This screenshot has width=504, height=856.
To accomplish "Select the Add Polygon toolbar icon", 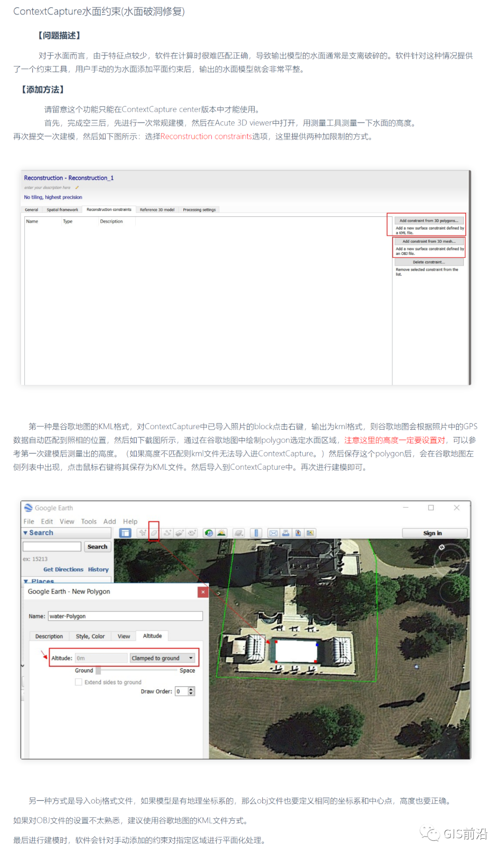I will pos(154,533).
